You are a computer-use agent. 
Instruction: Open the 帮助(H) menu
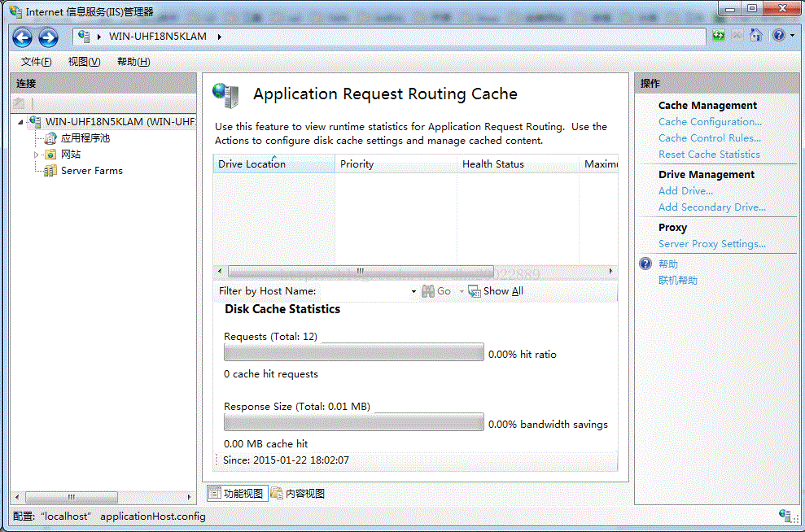(133, 62)
